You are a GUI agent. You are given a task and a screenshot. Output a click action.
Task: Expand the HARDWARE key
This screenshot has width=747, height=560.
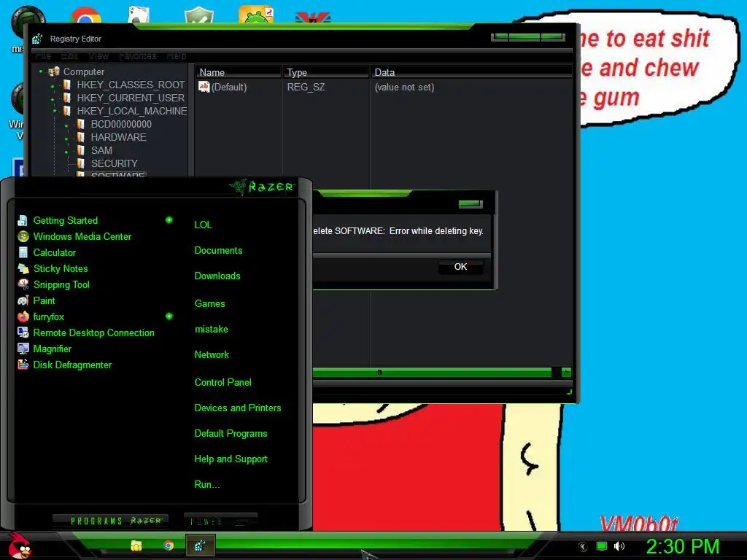pyautogui.click(x=66, y=139)
